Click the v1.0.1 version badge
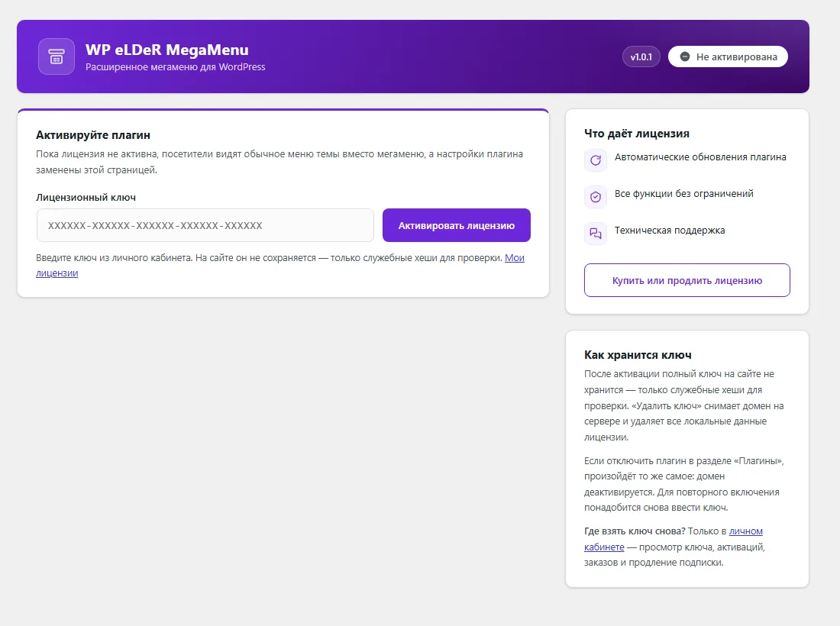 click(x=641, y=56)
